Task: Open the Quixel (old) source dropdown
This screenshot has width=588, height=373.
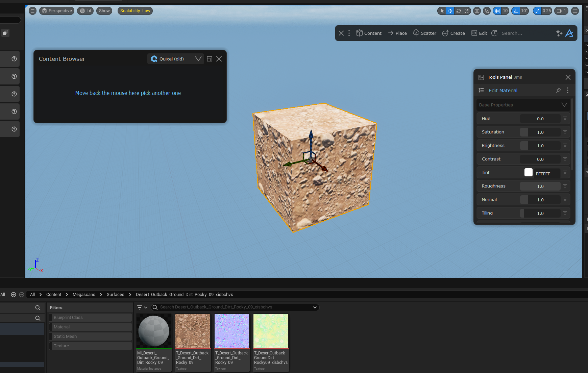Action: (175, 59)
